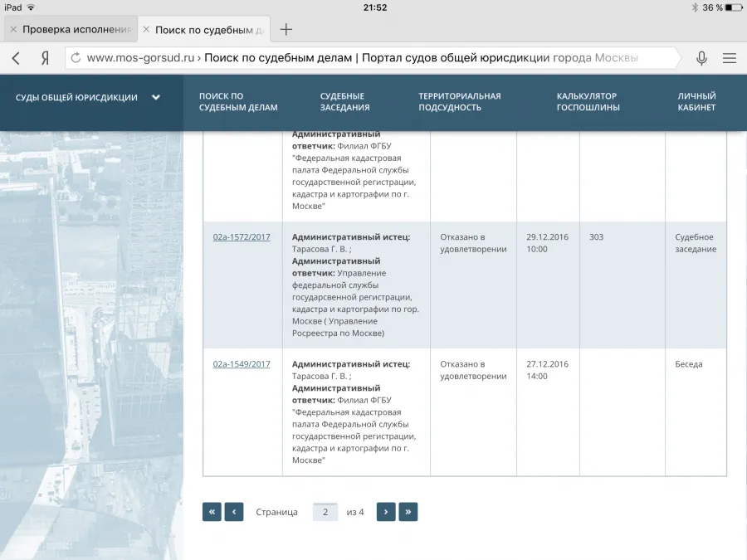
Task: Close the Поиск по судебным tab
Action: [146, 30]
